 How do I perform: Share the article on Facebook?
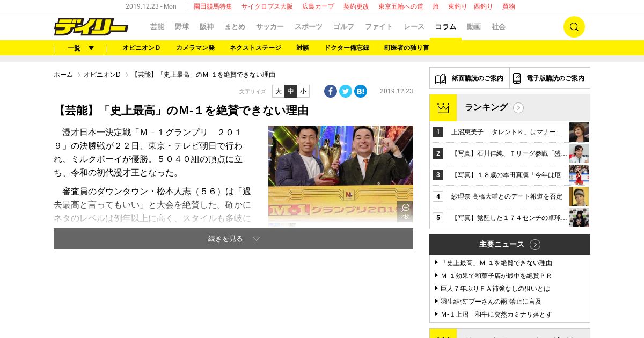331,91
